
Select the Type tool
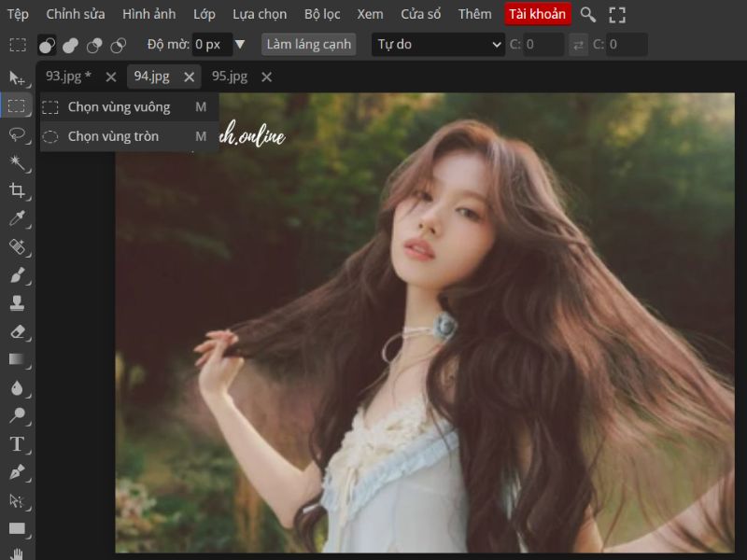(x=17, y=444)
